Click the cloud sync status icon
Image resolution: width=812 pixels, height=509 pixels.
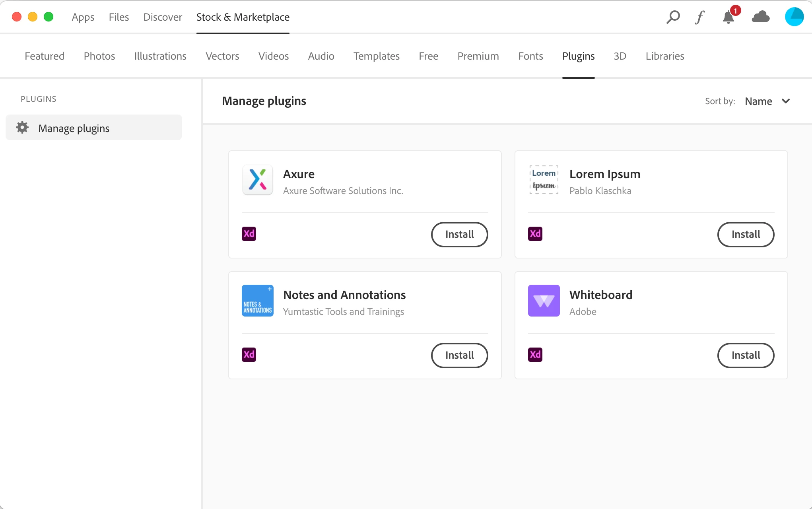760,17
